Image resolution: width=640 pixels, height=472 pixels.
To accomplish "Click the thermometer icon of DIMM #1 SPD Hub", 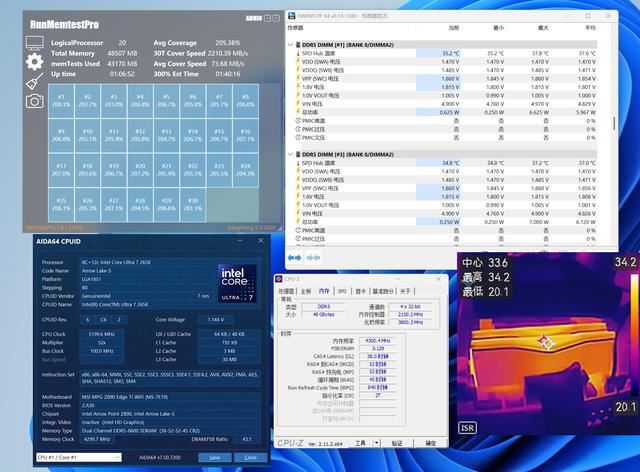I will [x=298, y=53].
